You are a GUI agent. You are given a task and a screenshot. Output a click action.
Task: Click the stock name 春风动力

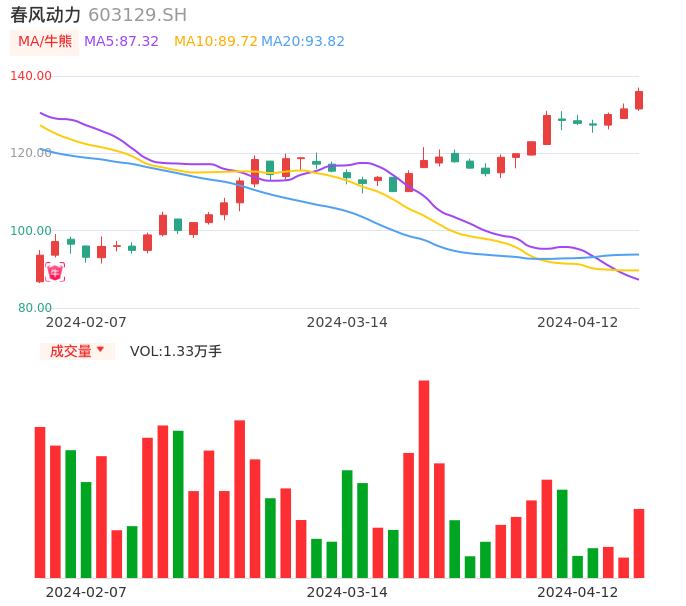(46, 15)
